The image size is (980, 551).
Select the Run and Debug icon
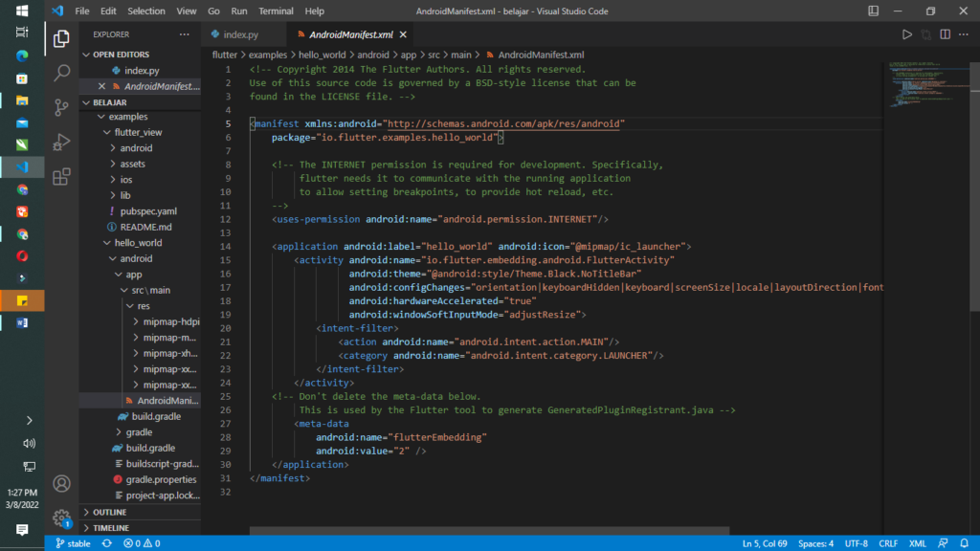click(61, 143)
